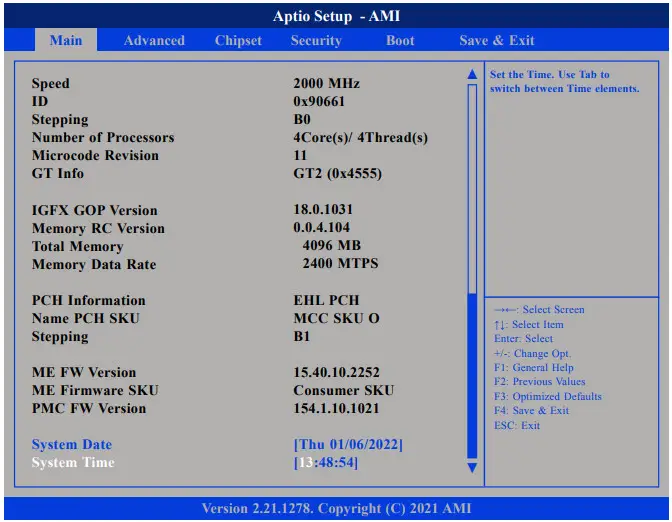Switch to the Advanced tab

pyautogui.click(x=154, y=41)
